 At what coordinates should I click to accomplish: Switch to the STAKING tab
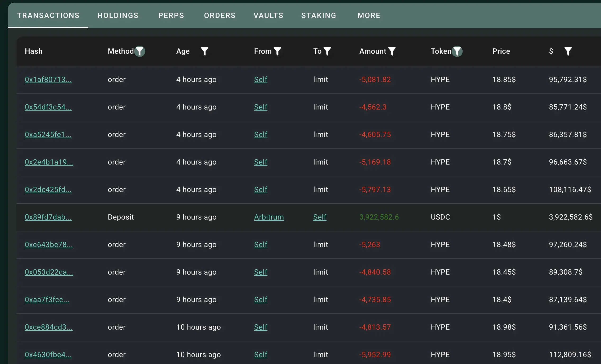coord(319,15)
